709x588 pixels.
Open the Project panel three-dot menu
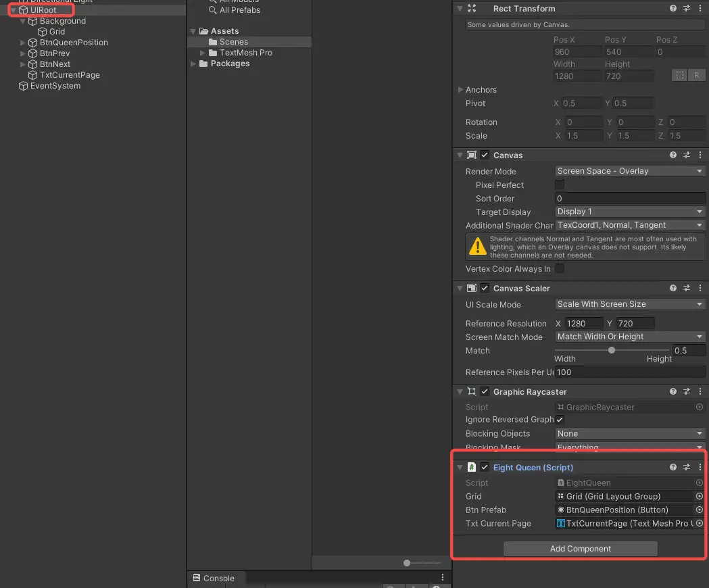click(x=442, y=578)
